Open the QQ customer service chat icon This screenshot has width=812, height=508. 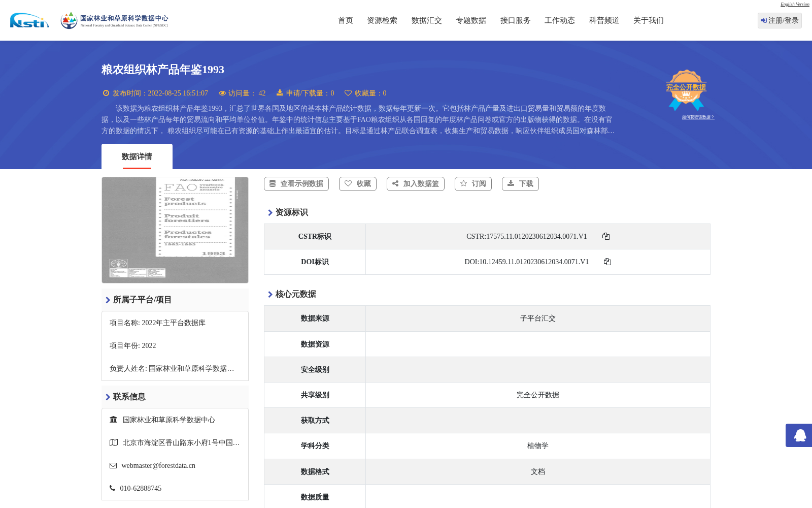tap(800, 435)
